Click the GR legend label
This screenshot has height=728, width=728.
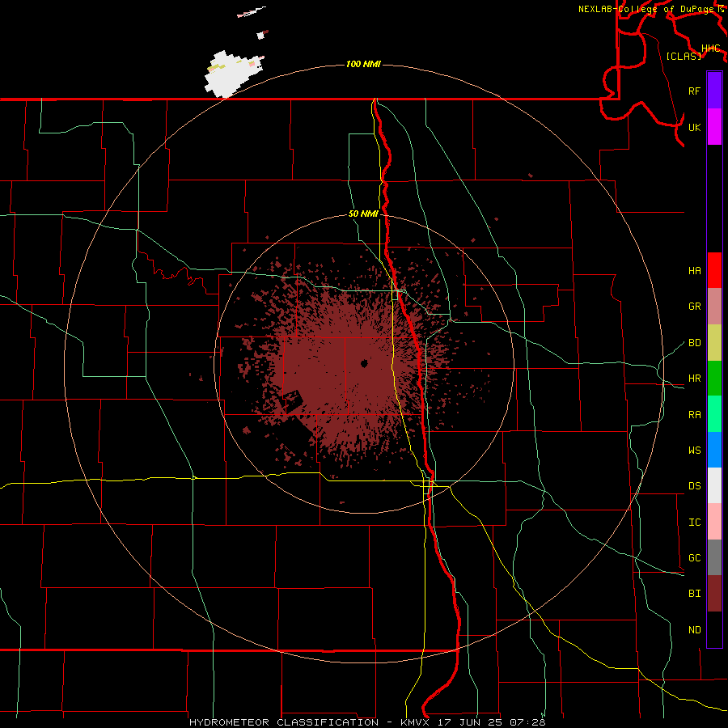point(694,307)
